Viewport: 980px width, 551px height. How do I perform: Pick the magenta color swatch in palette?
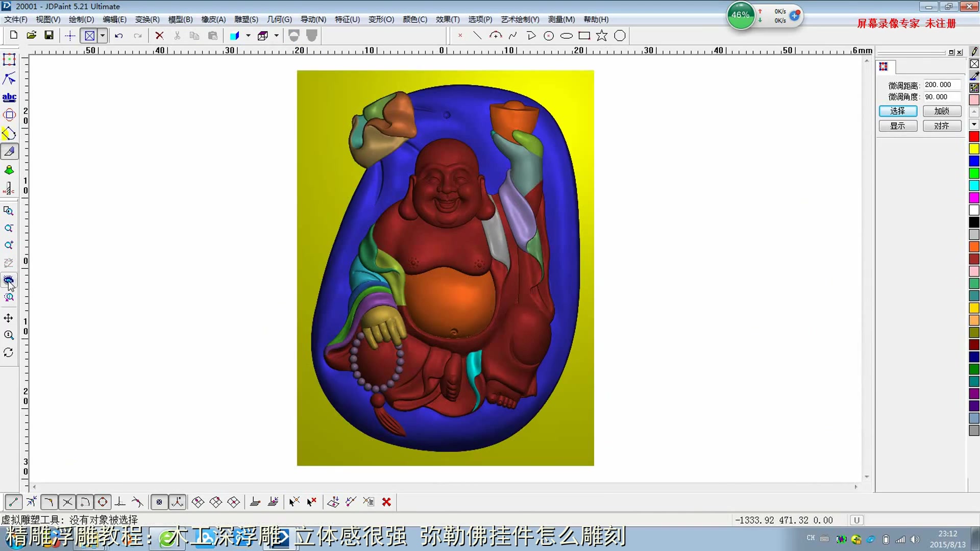click(974, 197)
